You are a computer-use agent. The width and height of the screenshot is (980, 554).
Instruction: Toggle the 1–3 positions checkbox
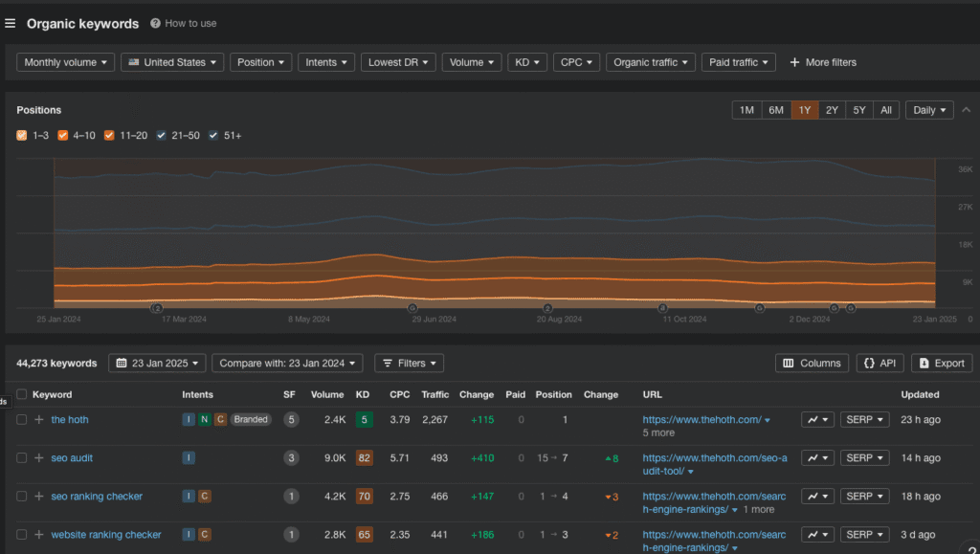(x=22, y=136)
